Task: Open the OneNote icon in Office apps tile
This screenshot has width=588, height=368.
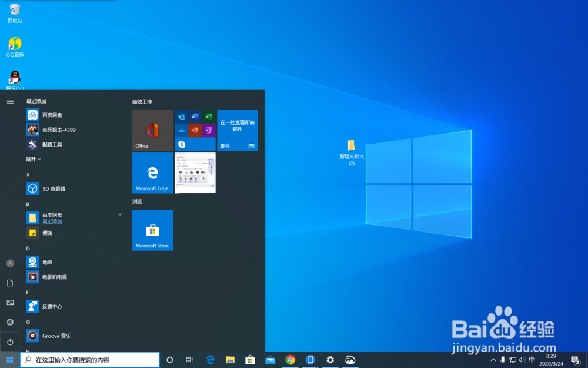Action: point(209,130)
